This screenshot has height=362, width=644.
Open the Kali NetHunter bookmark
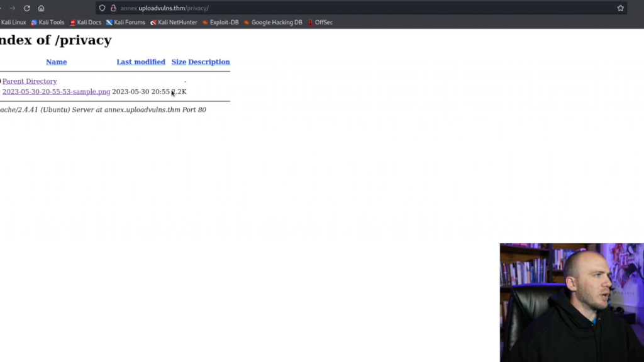(x=174, y=23)
